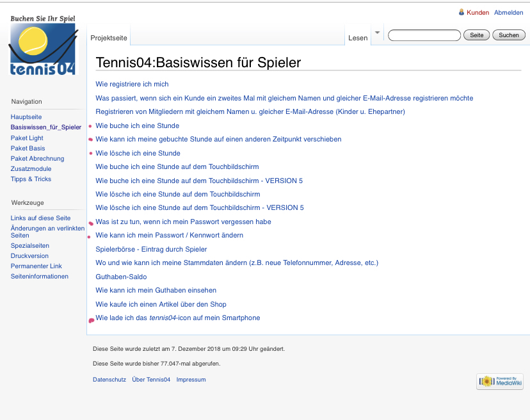Open 'Wo und wie kann ich meine Stammdaten ändern'
The width and height of the screenshot is (530, 420).
pos(237,262)
